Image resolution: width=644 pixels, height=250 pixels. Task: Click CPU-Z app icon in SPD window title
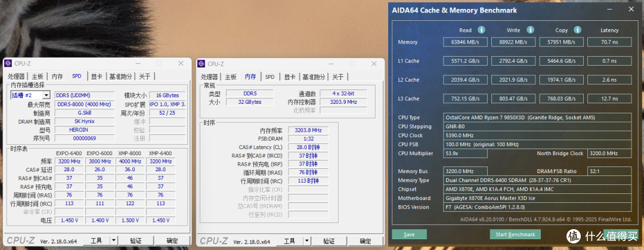pos(8,63)
